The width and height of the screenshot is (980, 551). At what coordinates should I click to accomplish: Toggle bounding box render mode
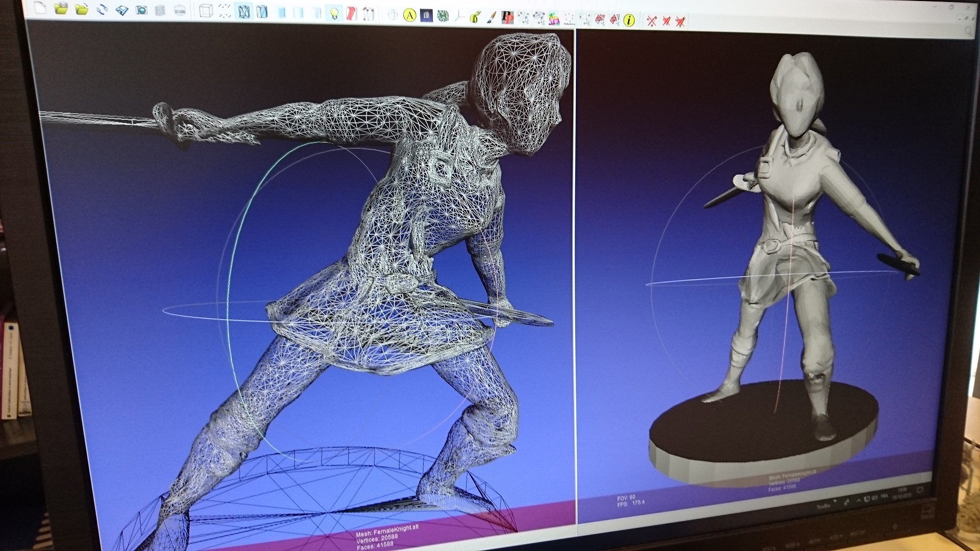206,11
